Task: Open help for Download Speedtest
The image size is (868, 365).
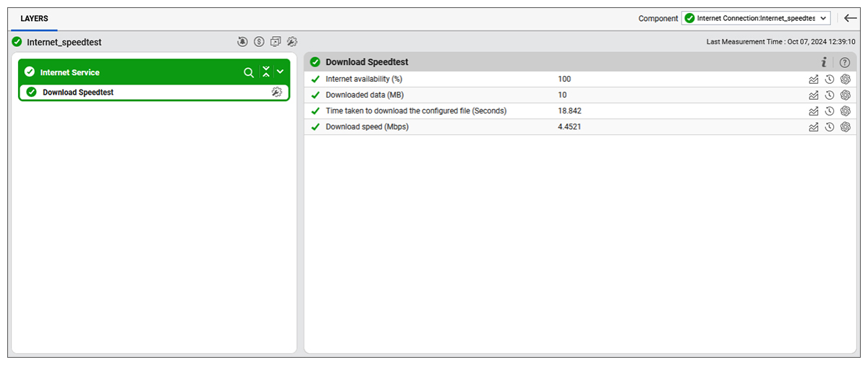Action: tap(844, 62)
